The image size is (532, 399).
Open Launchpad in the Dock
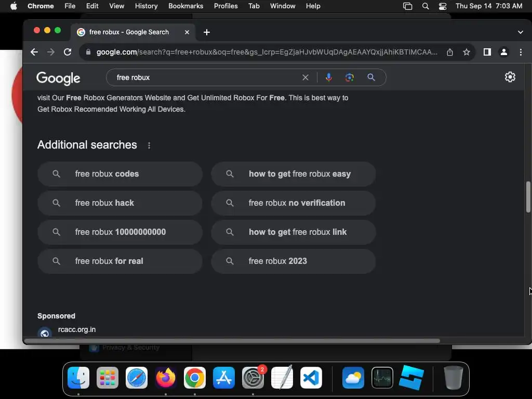coord(108,378)
